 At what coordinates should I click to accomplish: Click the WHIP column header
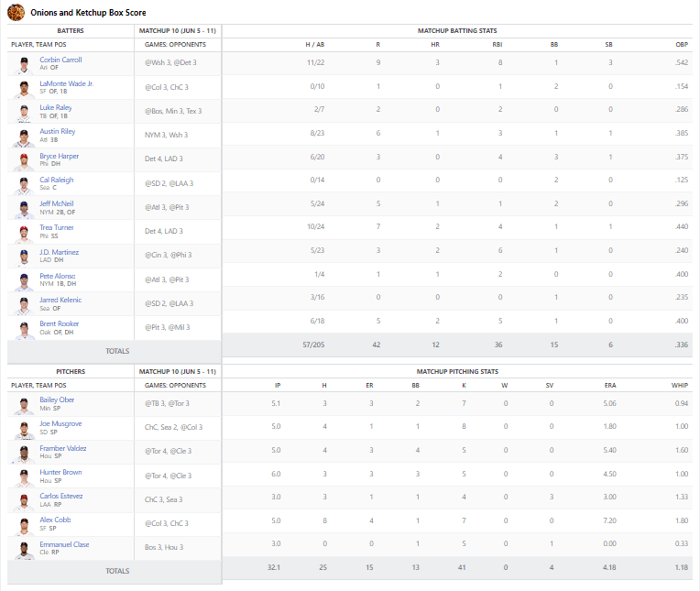click(679, 385)
